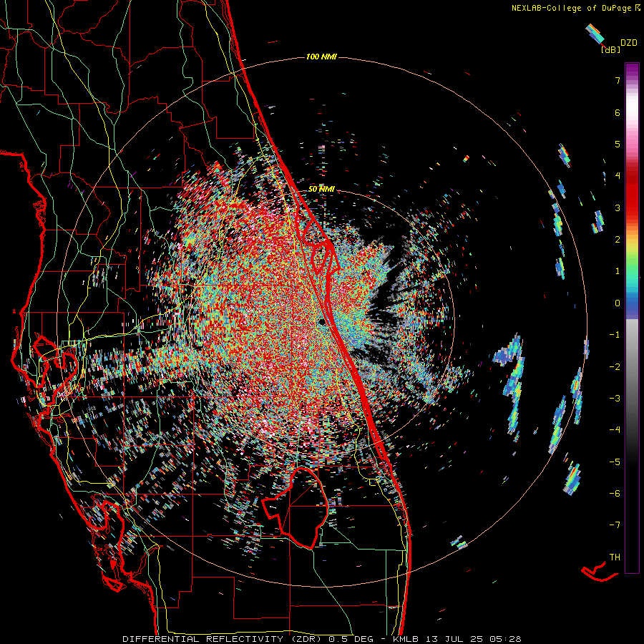Click the 0.5 DEG elevation in caption

[351, 639]
